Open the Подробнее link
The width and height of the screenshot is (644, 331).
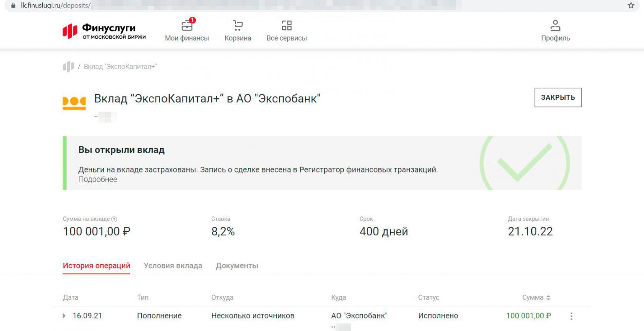(x=98, y=180)
